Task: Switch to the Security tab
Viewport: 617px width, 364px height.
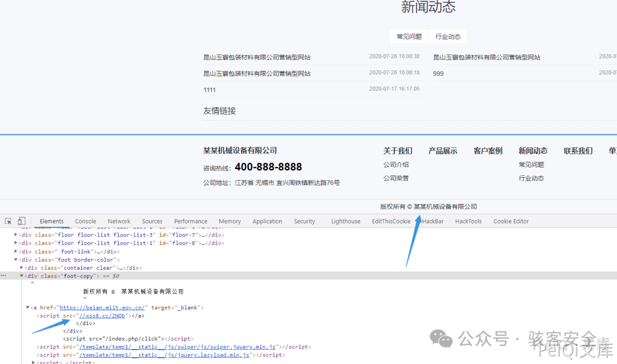Action: pos(304,222)
